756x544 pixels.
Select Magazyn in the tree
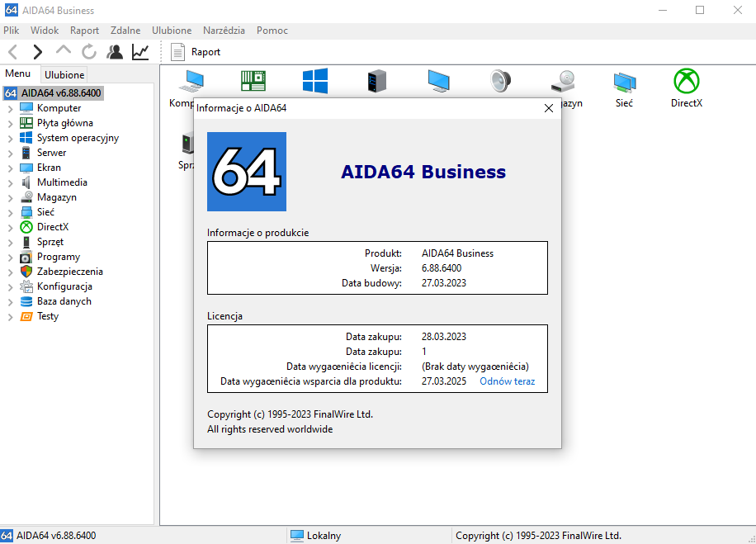tap(57, 197)
